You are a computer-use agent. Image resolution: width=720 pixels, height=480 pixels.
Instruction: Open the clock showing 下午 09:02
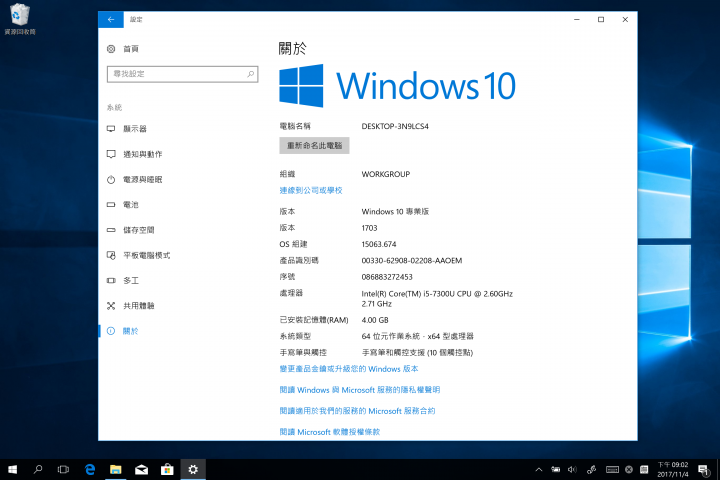click(x=673, y=469)
